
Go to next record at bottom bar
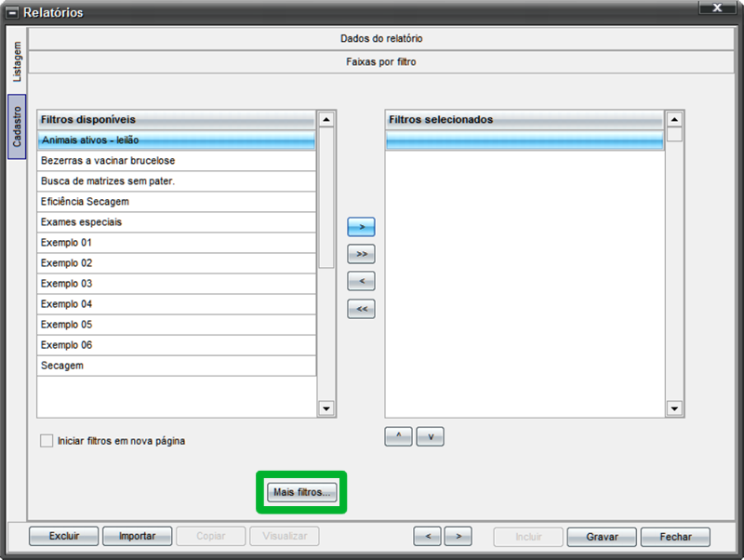(x=458, y=536)
